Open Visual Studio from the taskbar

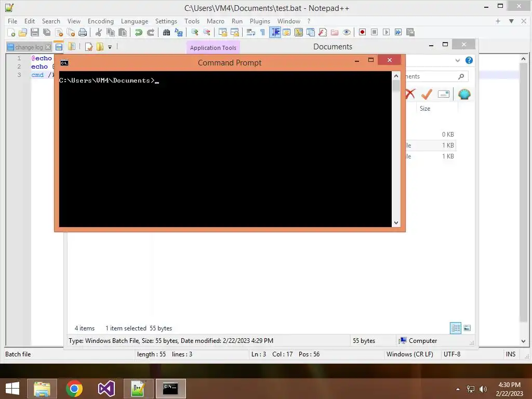pyautogui.click(x=106, y=389)
